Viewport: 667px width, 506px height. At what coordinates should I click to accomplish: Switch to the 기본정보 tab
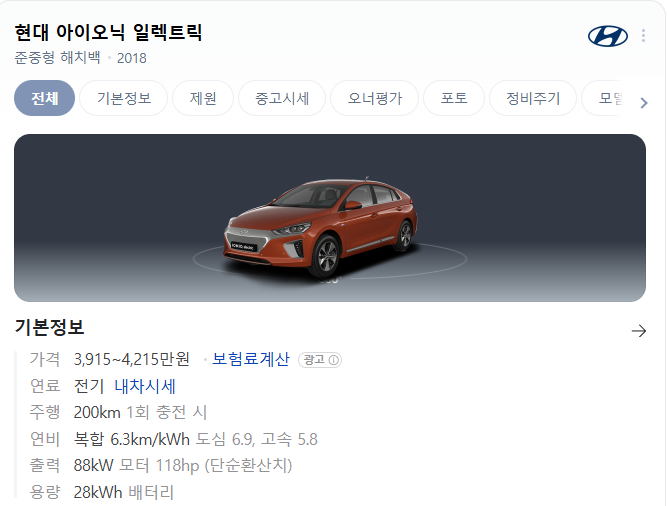[124, 98]
